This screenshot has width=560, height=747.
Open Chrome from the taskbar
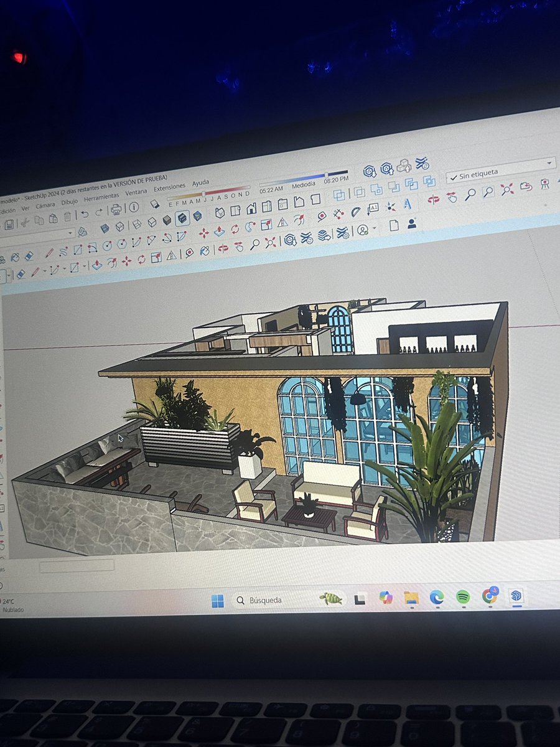tap(490, 595)
